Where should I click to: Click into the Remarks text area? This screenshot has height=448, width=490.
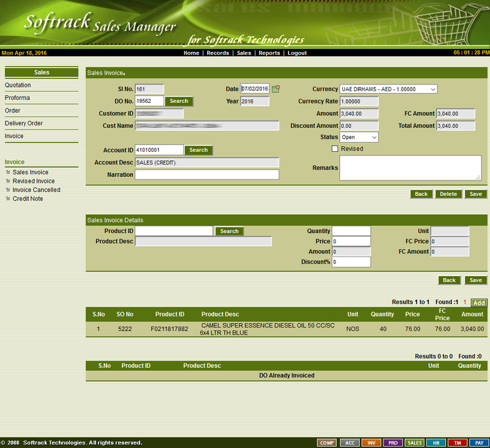(x=410, y=168)
